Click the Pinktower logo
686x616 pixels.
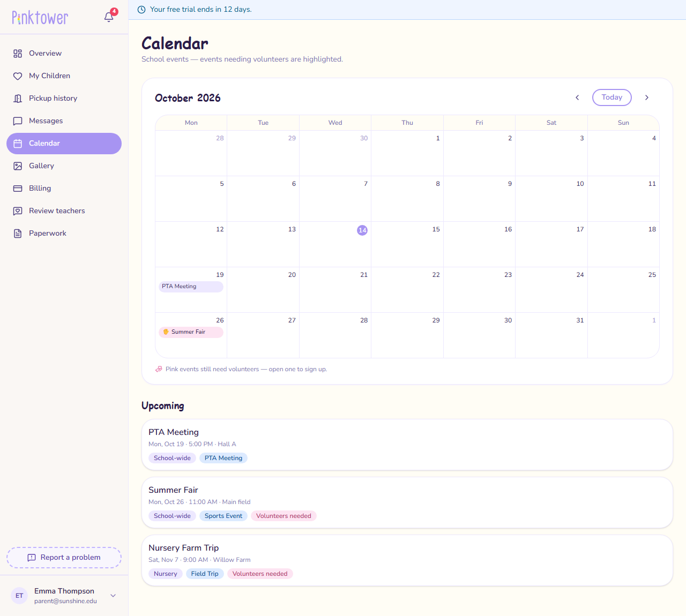point(40,18)
